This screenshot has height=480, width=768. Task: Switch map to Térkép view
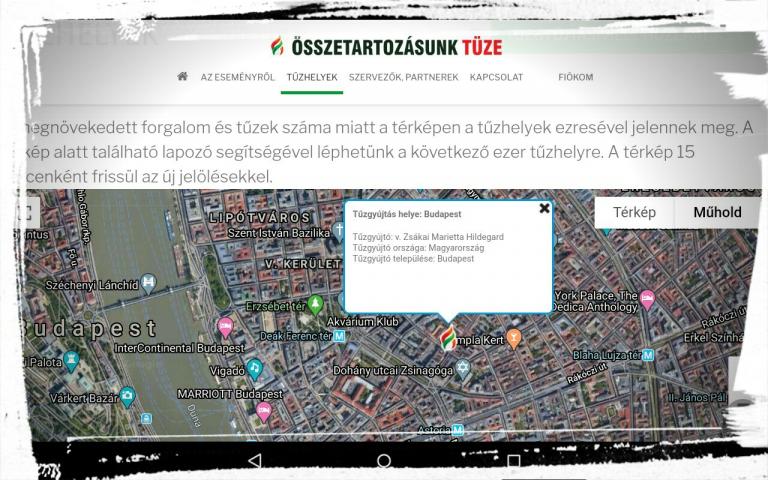pyautogui.click(x=634, y=212)
